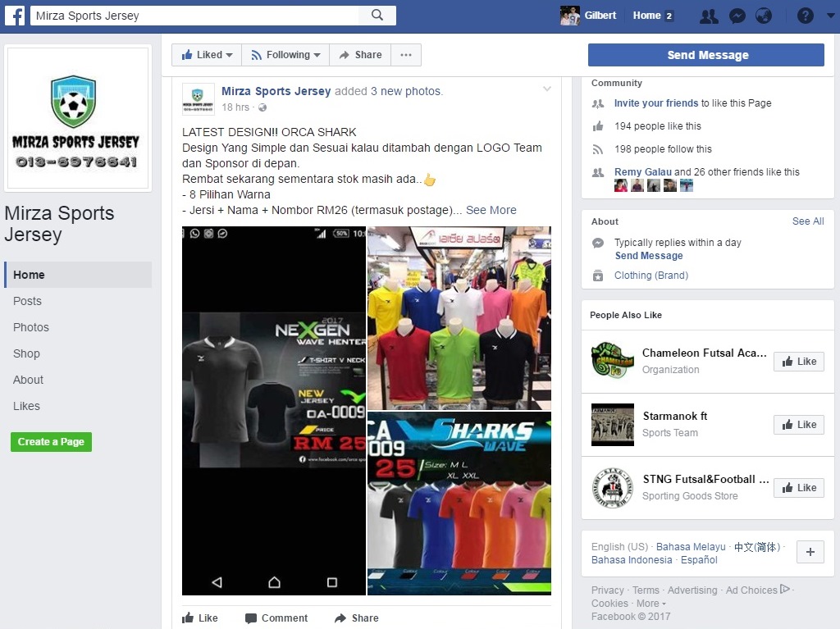Click Comment under the post
840x629 pixels.
[x=276, y=618]
